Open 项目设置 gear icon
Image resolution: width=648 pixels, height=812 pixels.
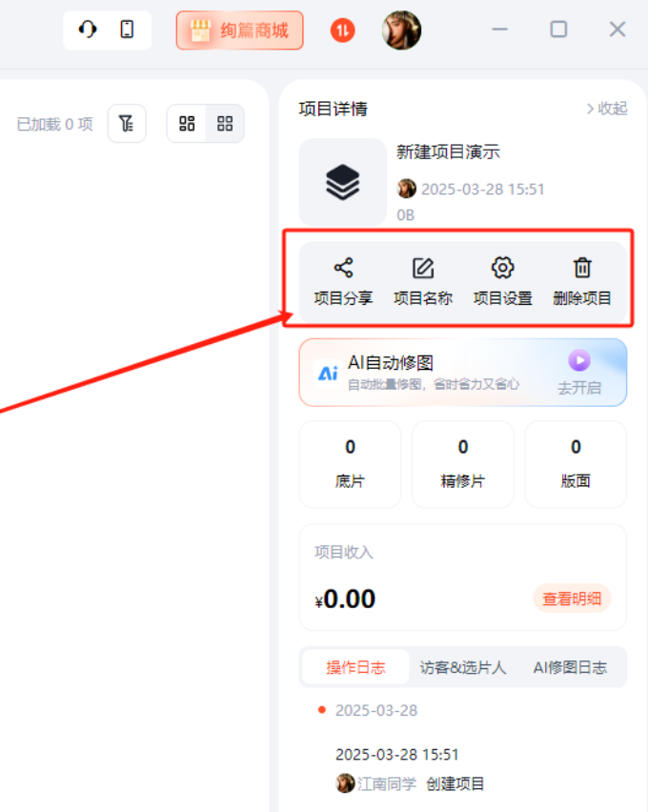click(502, 268)
